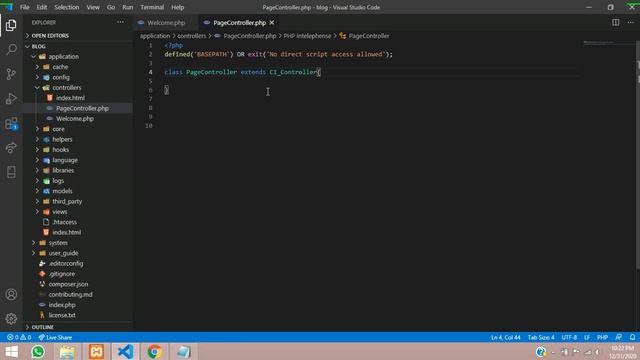Open the Run menu

tap(127, 7)
